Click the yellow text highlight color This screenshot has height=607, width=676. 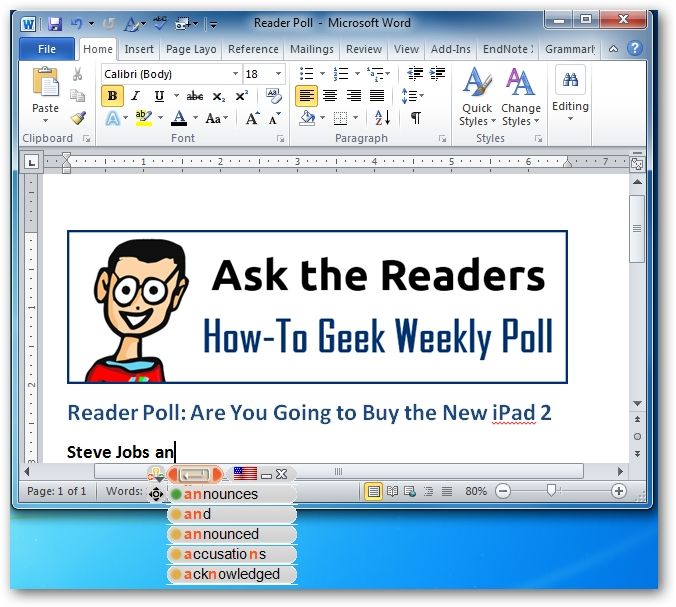[x=143, y=118]
